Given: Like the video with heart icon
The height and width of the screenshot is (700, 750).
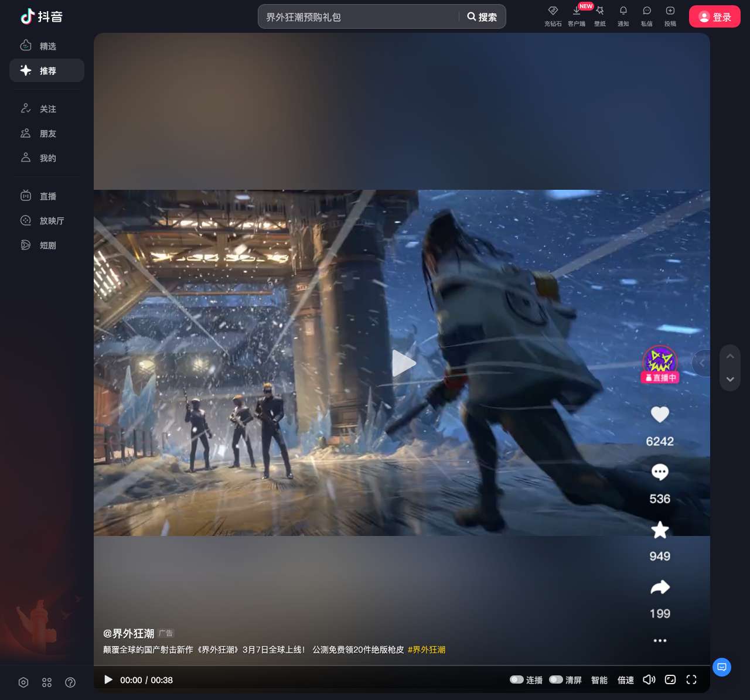Looking at the screenshot, I should [660, 414].
